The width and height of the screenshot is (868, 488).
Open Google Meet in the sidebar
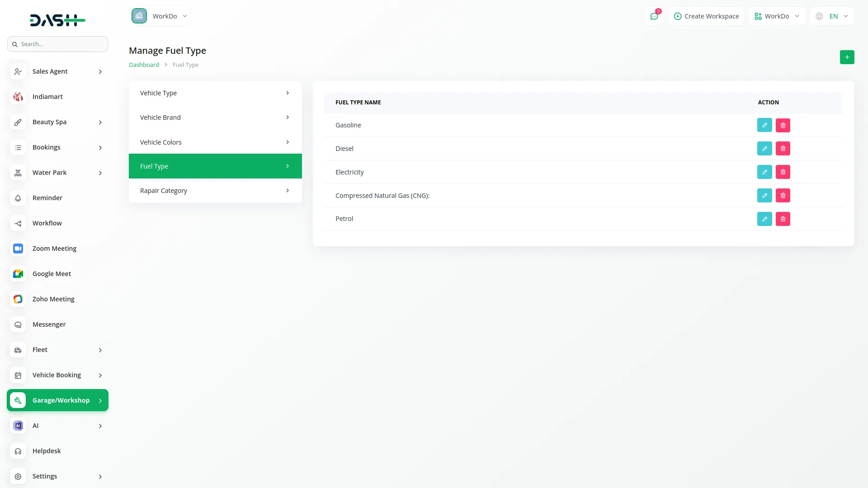click(52, 274)
